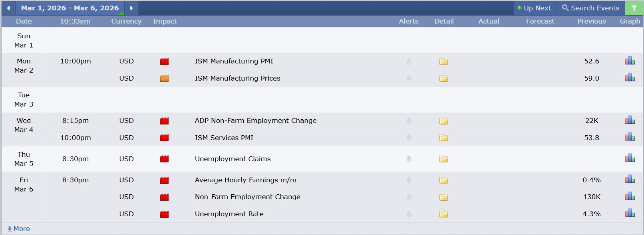644x235 pixels.
Task: Enable alert bell for Unemployment Claims
Action: (x=409, y=159)
